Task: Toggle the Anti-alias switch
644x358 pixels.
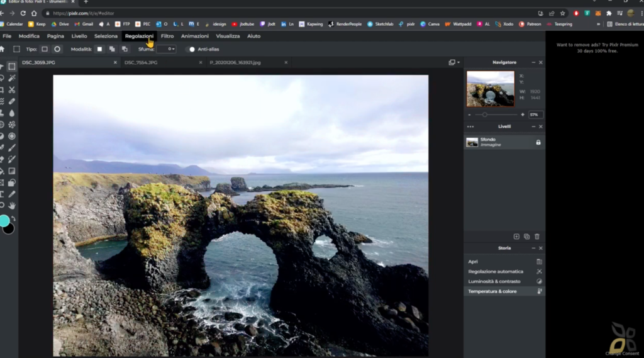Action: [x=191, y=49]
